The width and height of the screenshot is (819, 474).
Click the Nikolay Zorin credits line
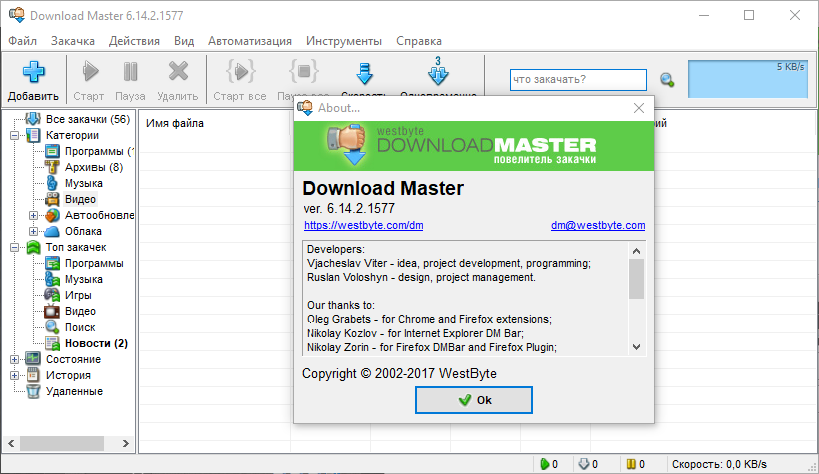[431, 347]
